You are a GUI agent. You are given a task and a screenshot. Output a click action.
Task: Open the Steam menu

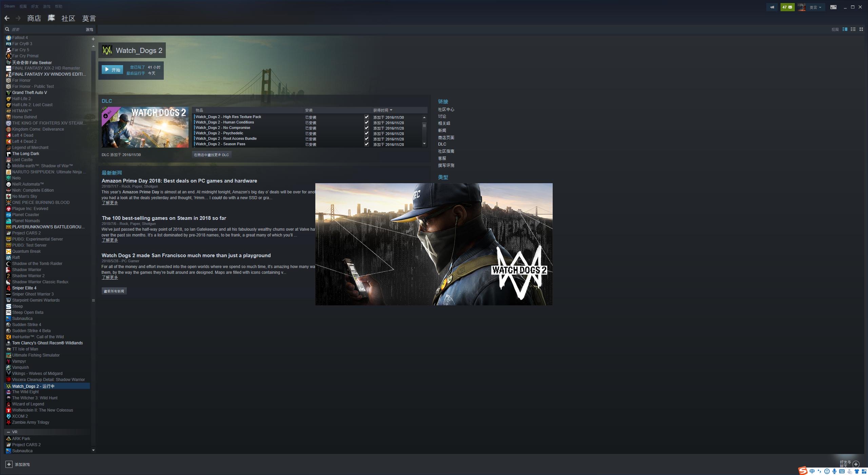[x=9, y=6]
